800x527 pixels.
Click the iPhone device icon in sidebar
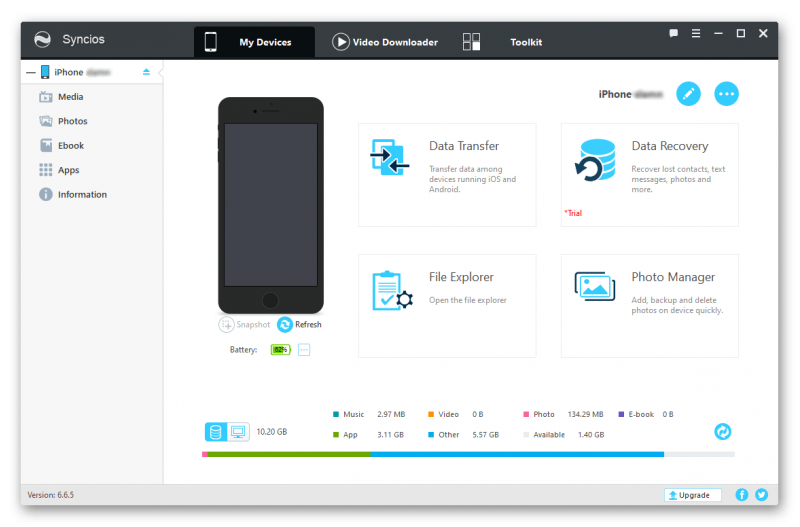click(45, 72)
